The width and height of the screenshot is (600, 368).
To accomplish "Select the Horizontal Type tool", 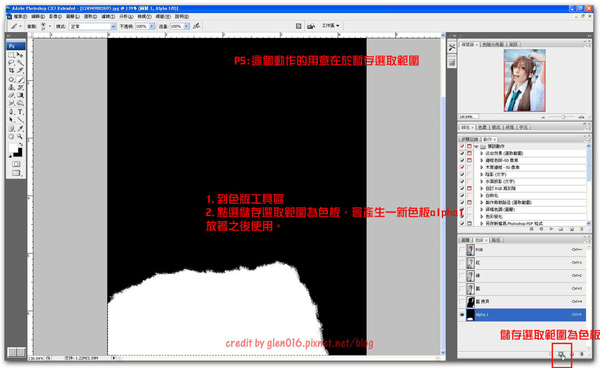I will coord(20,112).
